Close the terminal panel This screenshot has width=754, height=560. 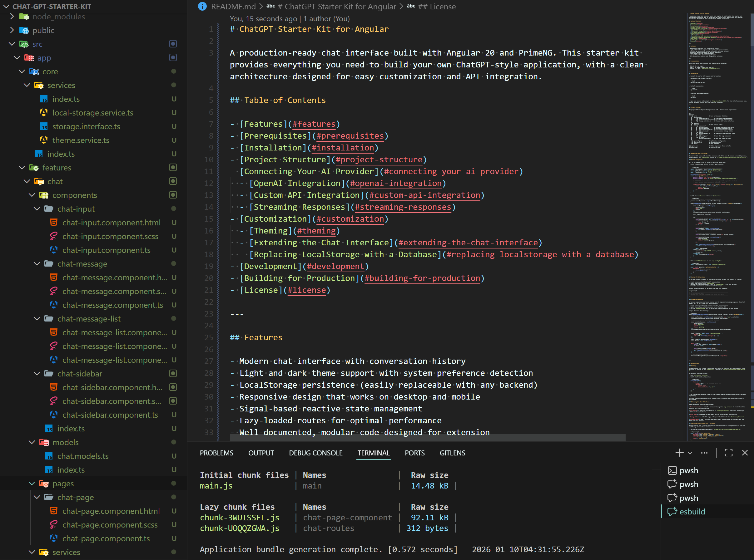click(x=745, y=453)
